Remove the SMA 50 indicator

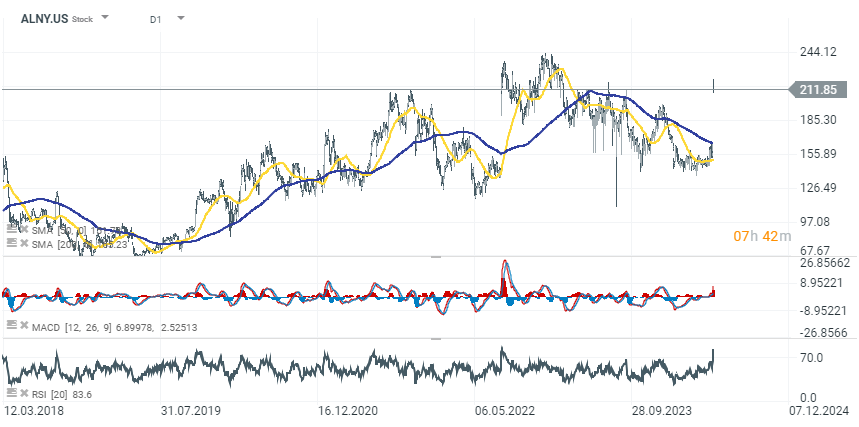pyautogui.click(x=24, y=229)
